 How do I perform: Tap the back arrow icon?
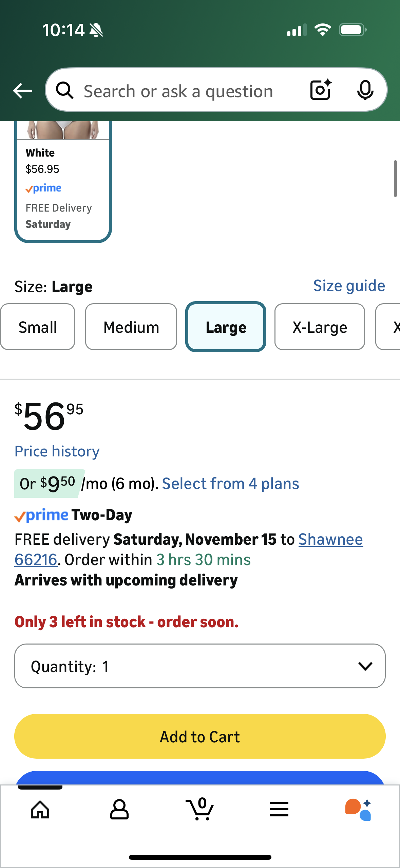tap(22, 91)
